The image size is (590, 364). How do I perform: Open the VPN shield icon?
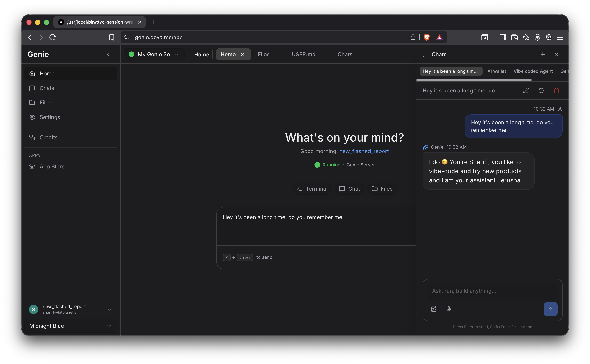[537, 37]
